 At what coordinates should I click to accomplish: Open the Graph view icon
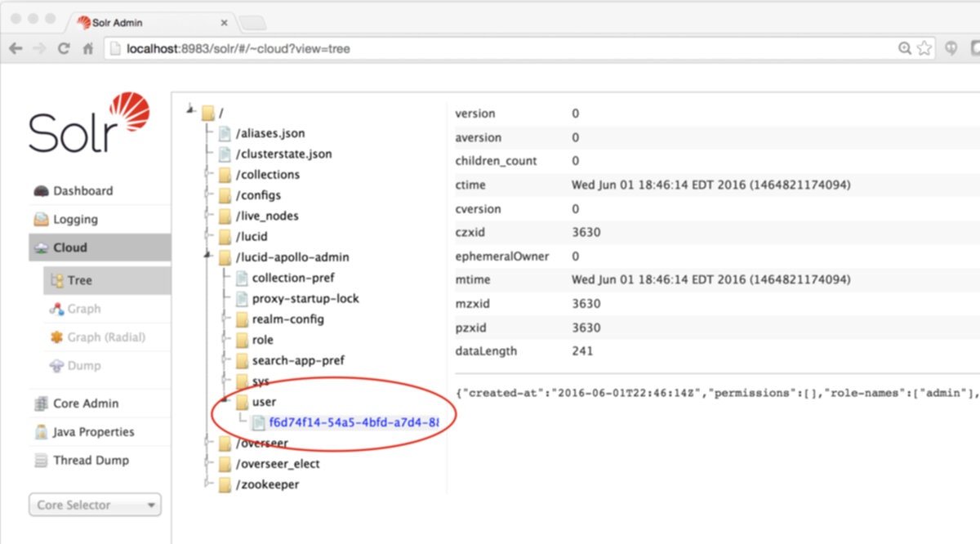coord(57,309)
